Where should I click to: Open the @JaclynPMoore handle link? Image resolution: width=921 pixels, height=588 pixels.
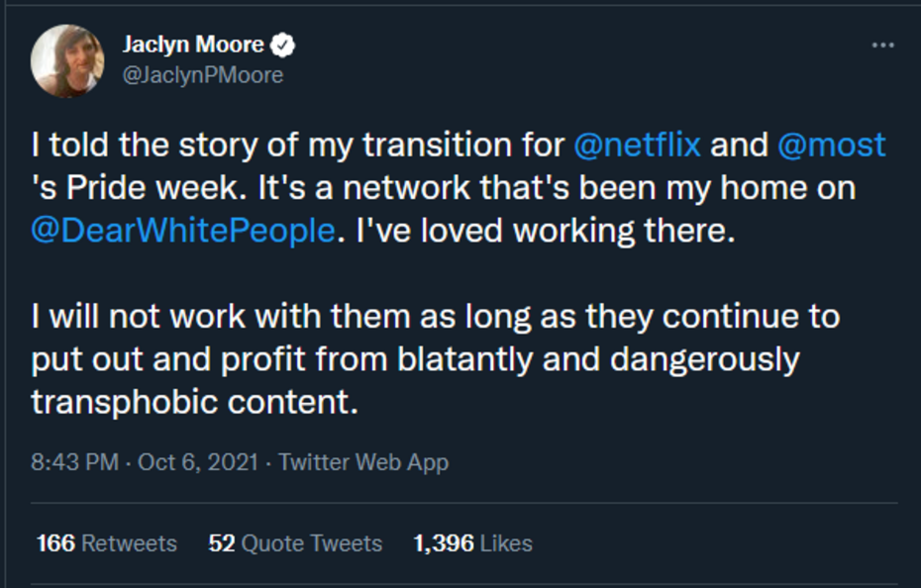pos(202,75)
